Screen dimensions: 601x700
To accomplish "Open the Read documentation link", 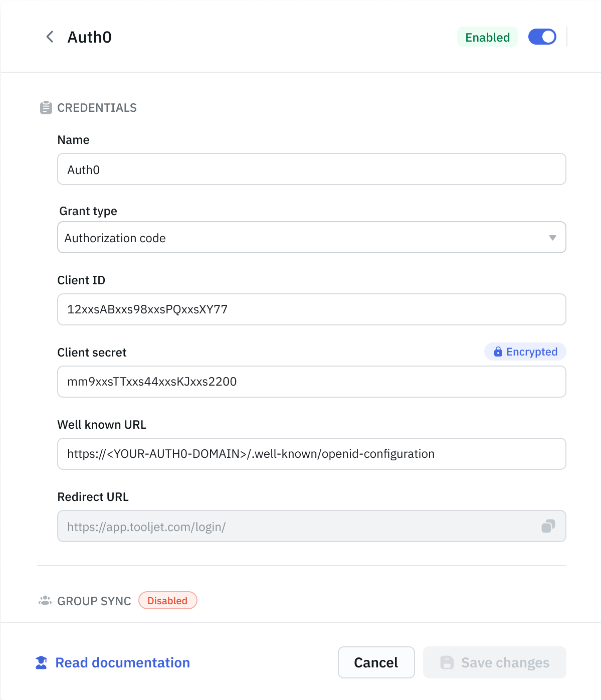I will (122, 662).
